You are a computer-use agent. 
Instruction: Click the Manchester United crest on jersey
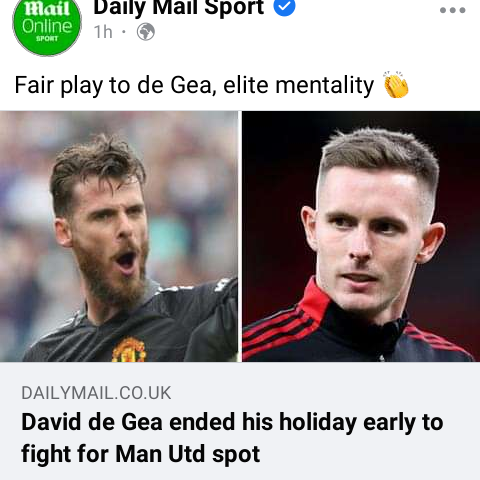129,350
